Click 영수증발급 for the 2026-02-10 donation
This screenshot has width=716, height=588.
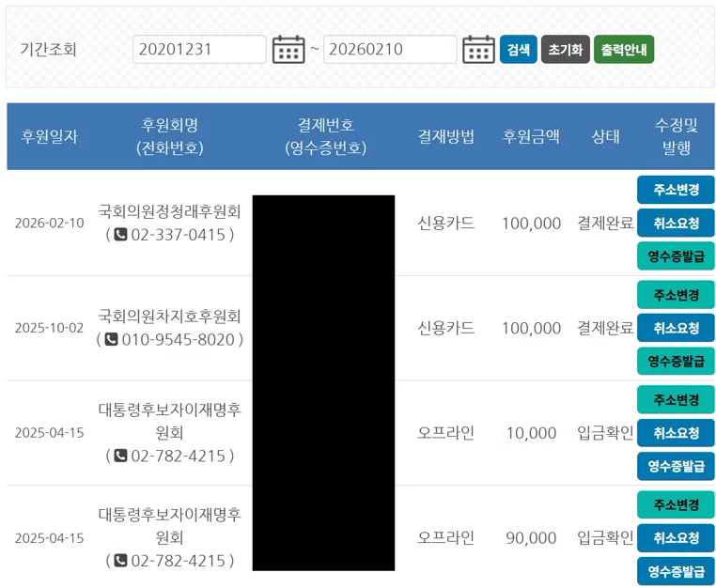[676, 256]
